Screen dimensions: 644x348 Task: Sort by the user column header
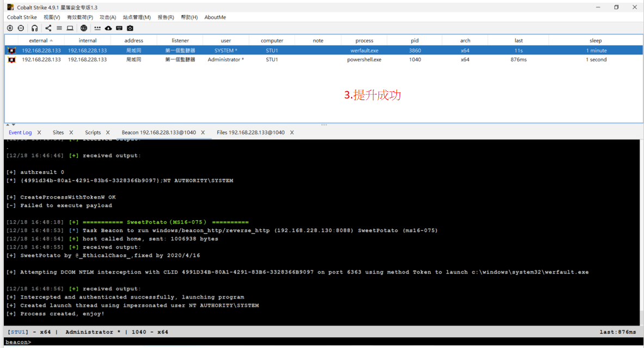226,41
